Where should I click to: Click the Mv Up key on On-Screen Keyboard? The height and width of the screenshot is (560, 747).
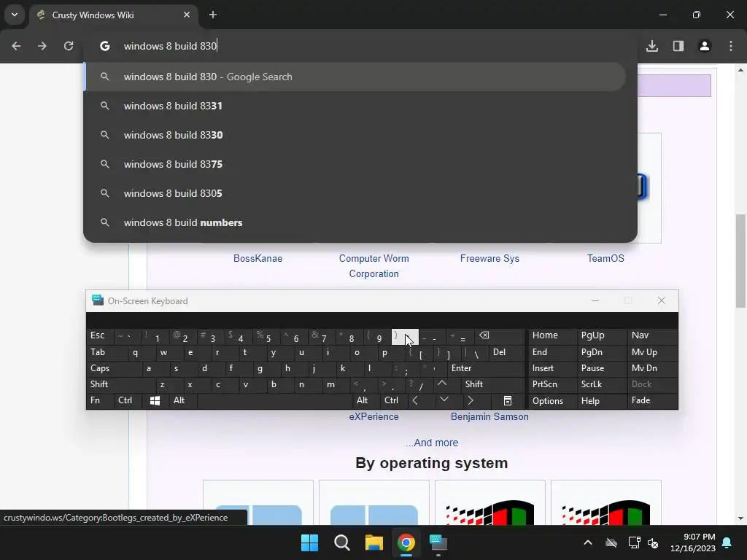[651, 352]
